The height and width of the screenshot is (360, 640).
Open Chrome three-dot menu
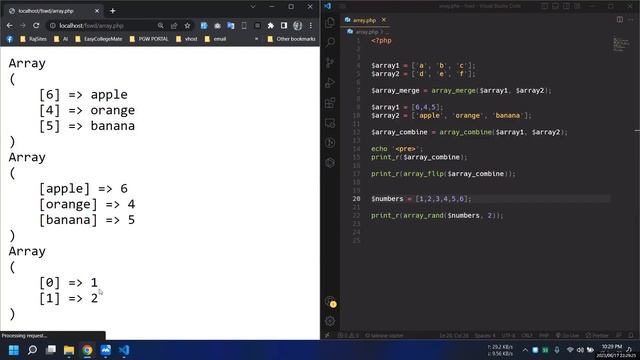pos(311,25)
